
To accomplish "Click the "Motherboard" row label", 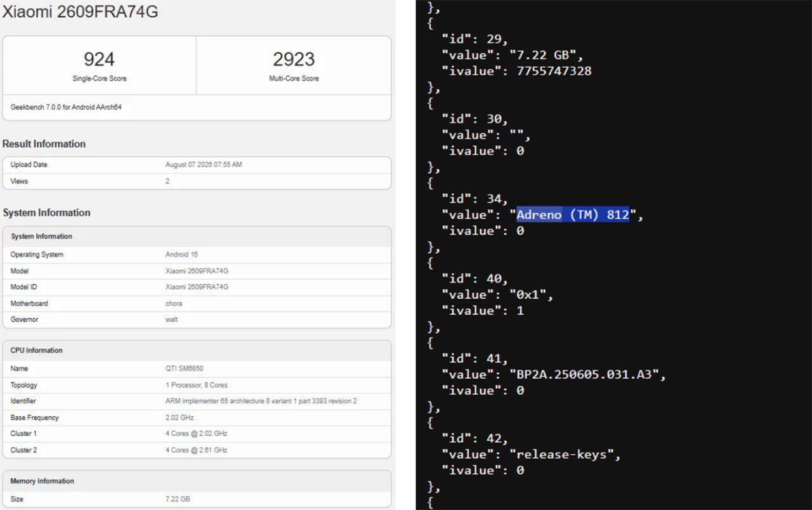I will (29, 304).
